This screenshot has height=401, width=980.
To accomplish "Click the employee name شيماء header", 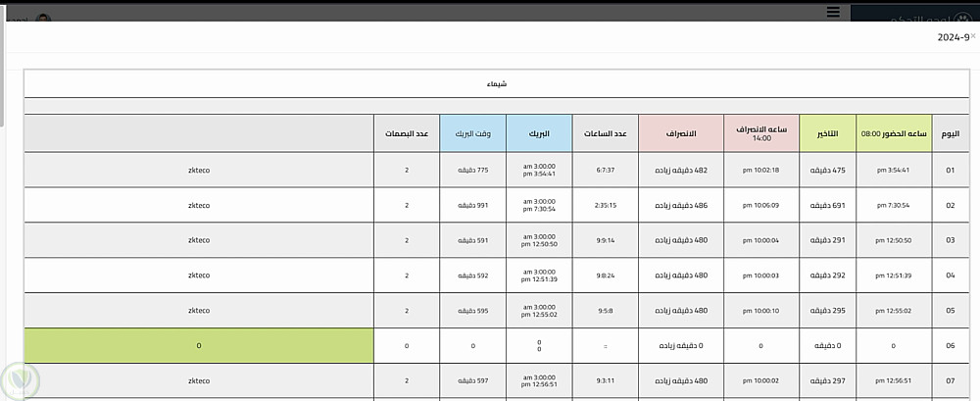I will (x=497, y=84).
